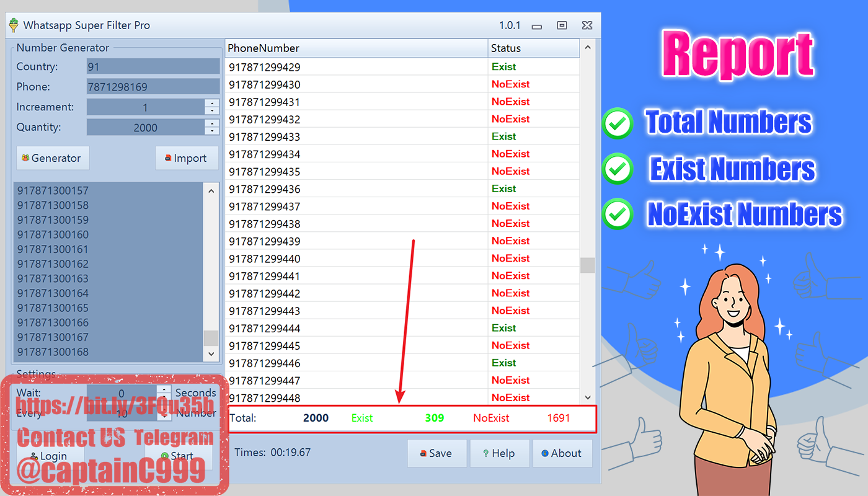Click NoExist status of 917871299440
This screenshot has width=868, height=496.
tap(511, 258)
